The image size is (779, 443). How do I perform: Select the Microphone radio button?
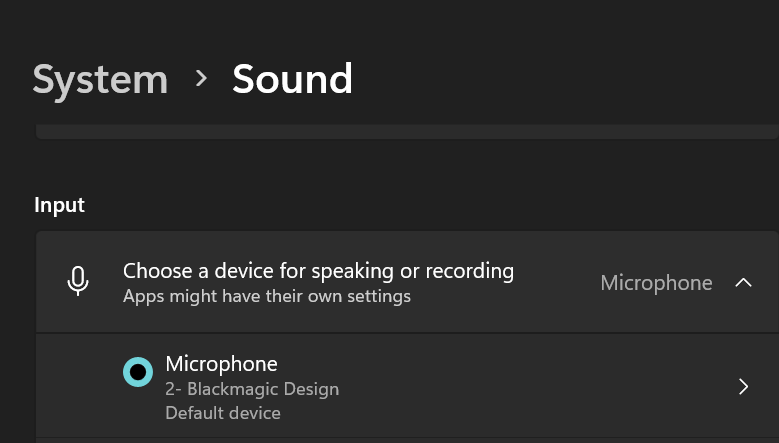pos(138,372)
